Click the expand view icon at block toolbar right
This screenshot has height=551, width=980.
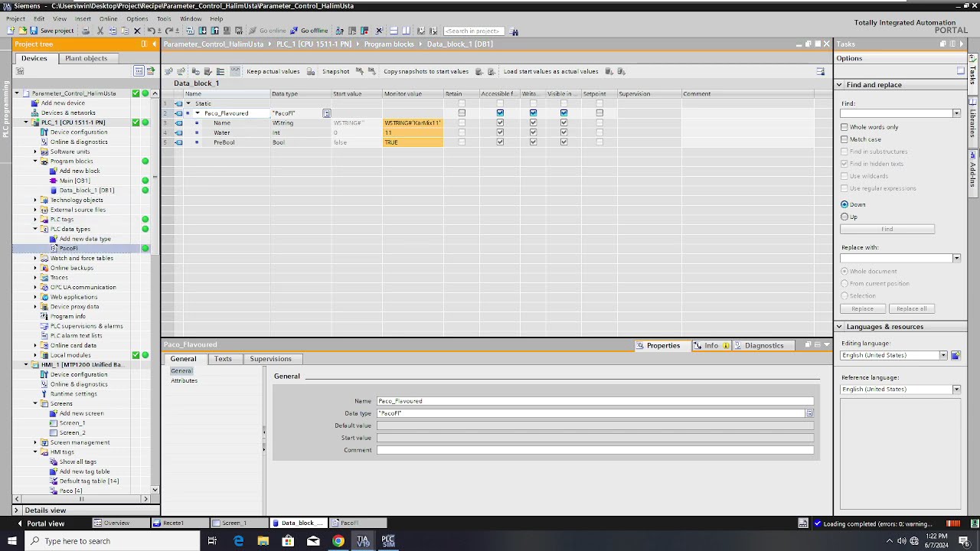[820, 71]
